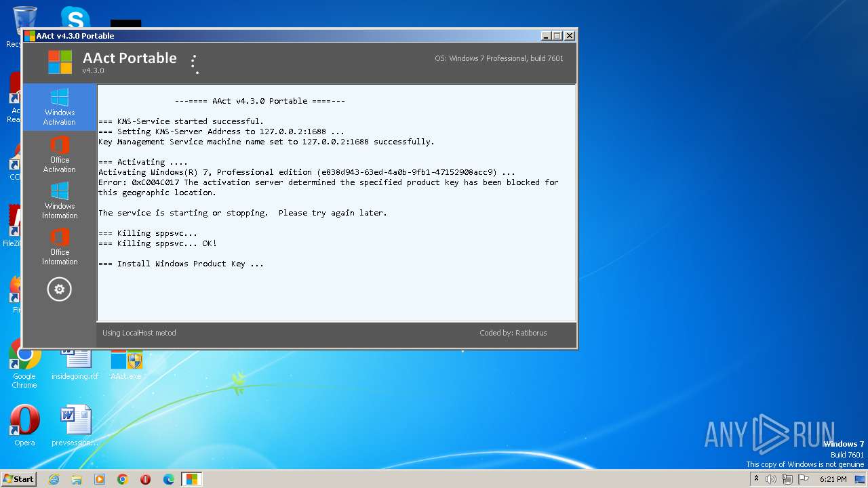The height and width of the screenshot is (488, 868).
Task: Click the Show desktop button
Action: coord(861,479)
